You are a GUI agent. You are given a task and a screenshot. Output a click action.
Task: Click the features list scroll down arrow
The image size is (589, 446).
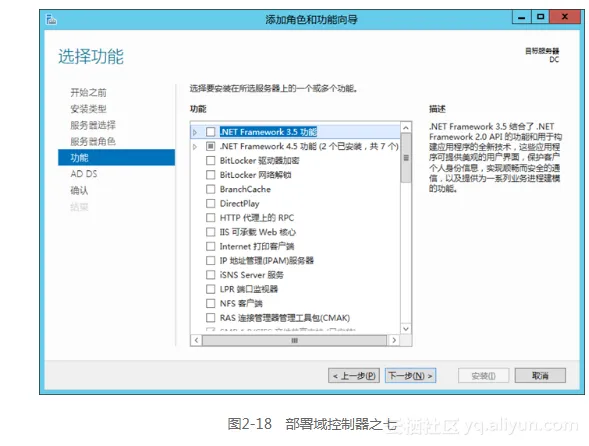click(406, 329)
